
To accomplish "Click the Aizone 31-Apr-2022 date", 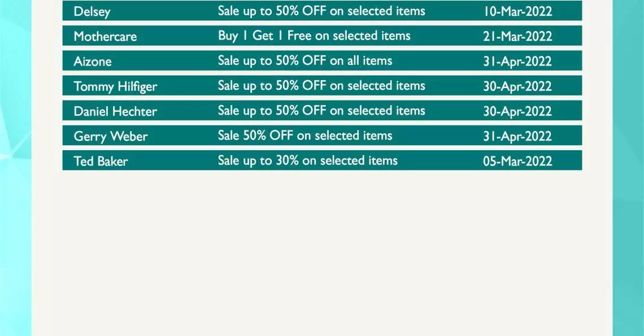I will (517, 62).
